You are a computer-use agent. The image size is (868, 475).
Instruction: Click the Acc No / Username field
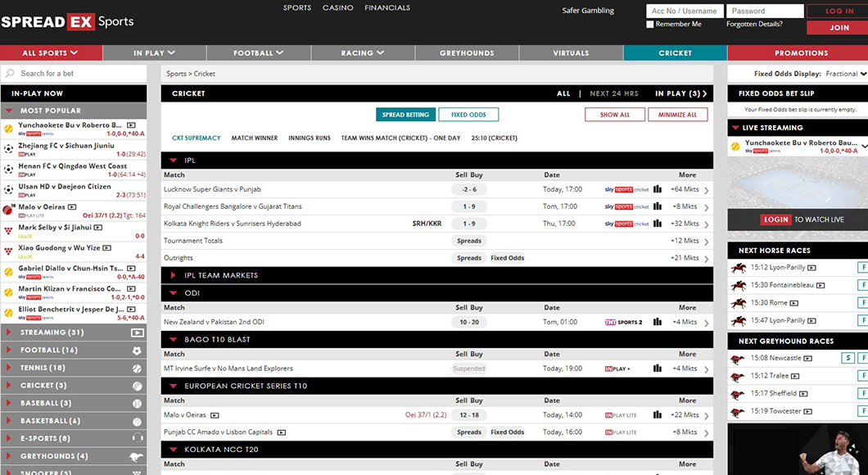[x=684, y=11]
